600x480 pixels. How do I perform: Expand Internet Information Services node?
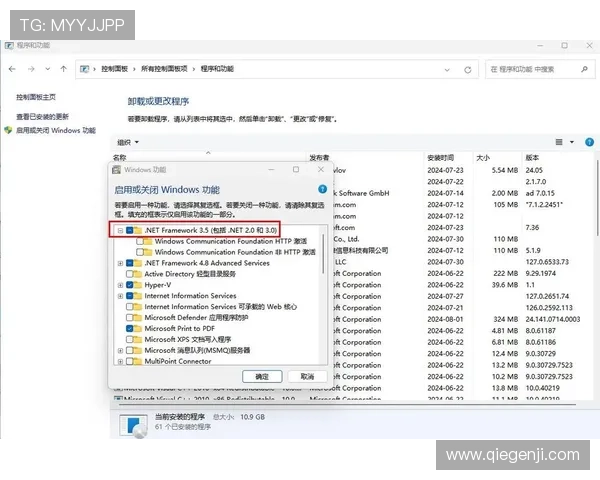[x=120, y=296]
